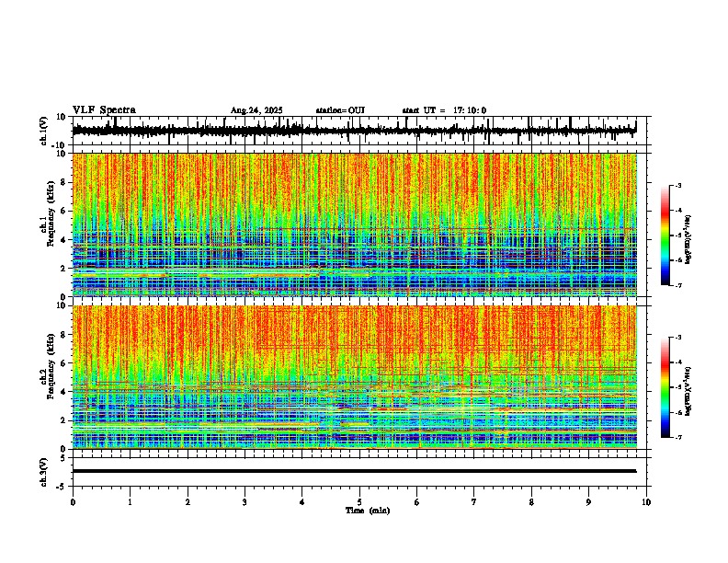Click the "ch.1(V)" axis label
The image size is (728, 563).
coord(44,131)
